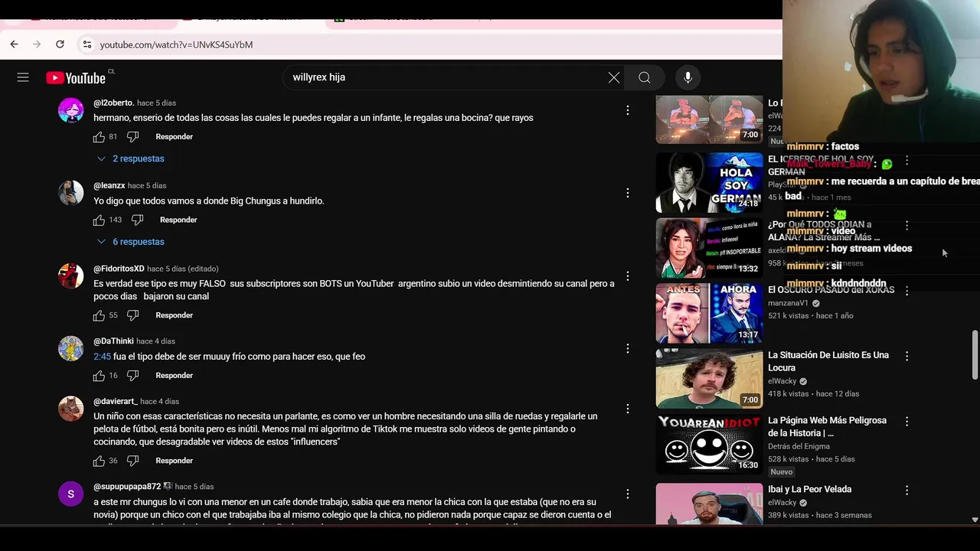This screenshot has height=551, width=980.
Task: Open the @DaThinki channel name
Action: click(x=113, y=341)
